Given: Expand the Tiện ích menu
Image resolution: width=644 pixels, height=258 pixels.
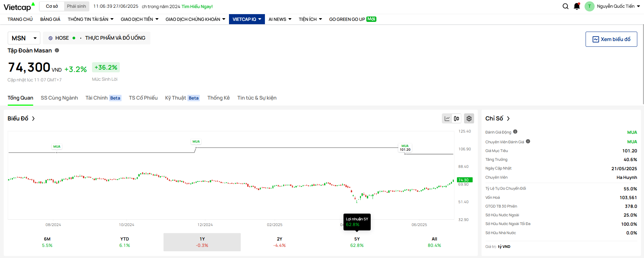Looking at the screenshot, I should [310, 19].
